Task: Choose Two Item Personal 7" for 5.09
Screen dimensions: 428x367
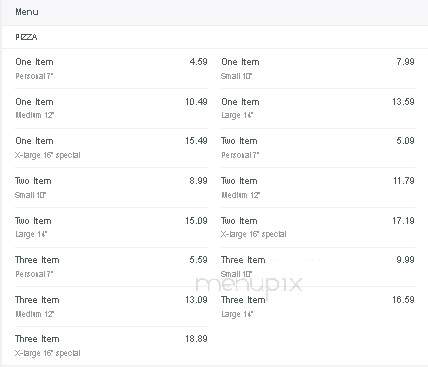Action: 318,148
